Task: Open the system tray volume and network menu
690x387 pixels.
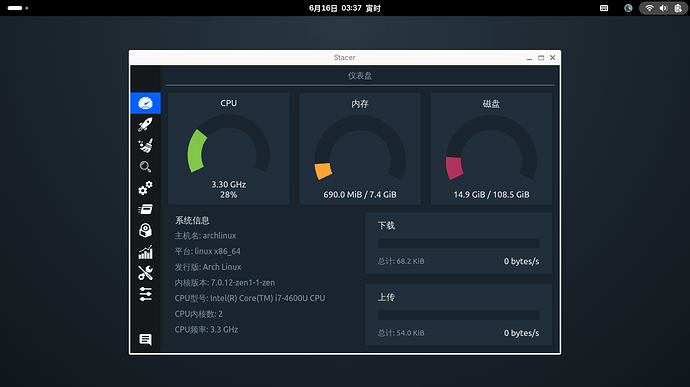Action: point(663,8)
